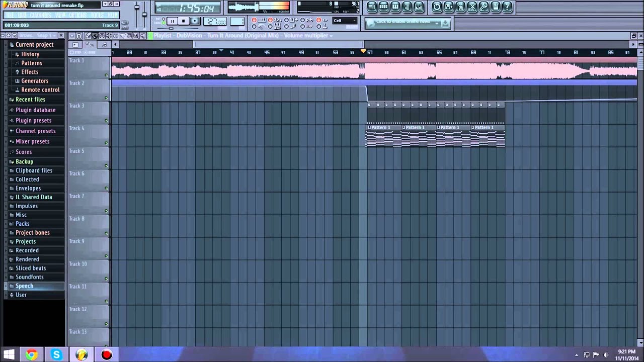This screenshot has width=644, height=362.
Task: Select the Delete tool in playlist
Action: click(102, 36)
